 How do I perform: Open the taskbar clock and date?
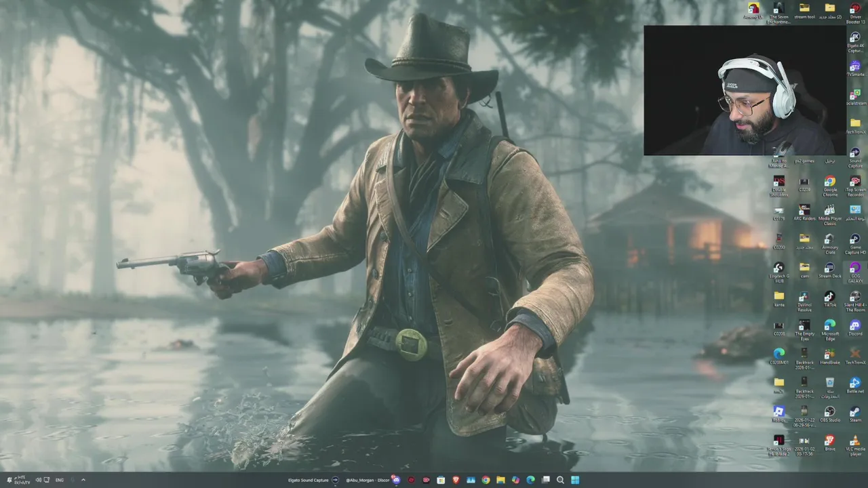22,480
